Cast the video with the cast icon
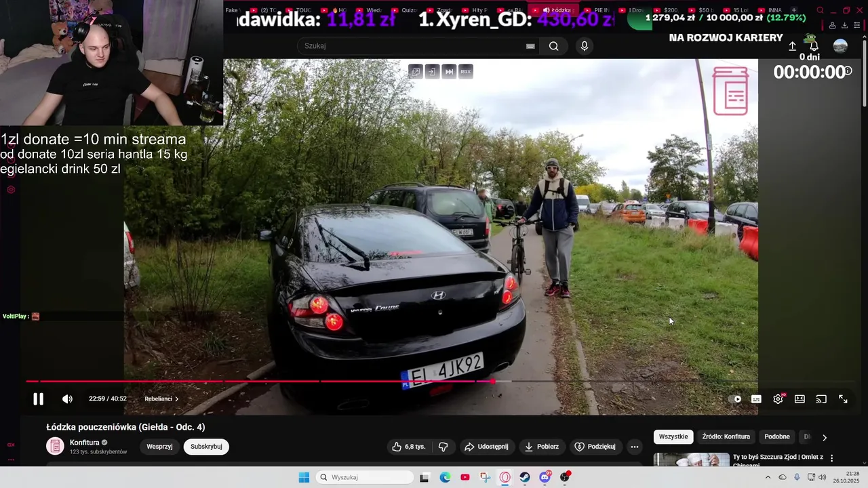The image size is (868, 488). pyautogui.click(x=821, y=399)
